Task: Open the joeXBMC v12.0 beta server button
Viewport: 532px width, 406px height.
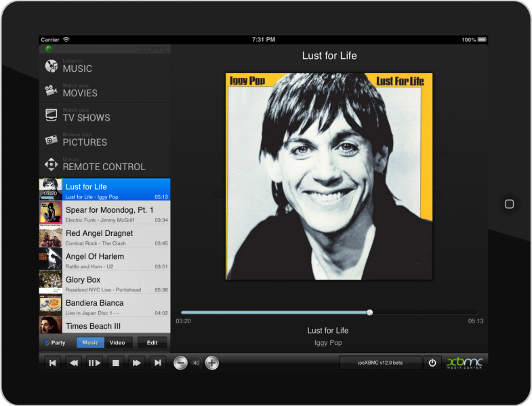Action: click(x=380, y=363)
